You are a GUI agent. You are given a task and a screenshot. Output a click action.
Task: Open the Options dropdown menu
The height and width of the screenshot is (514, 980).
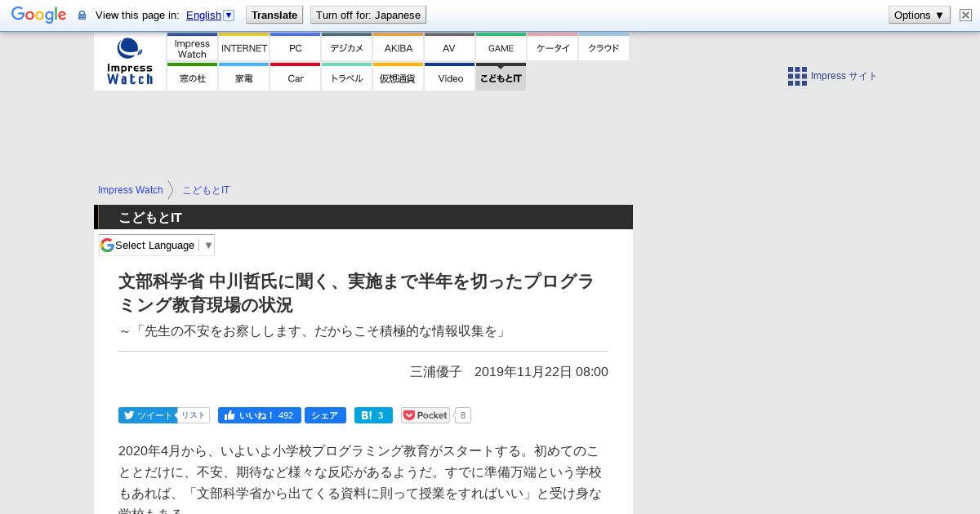(x=920, y=15)
